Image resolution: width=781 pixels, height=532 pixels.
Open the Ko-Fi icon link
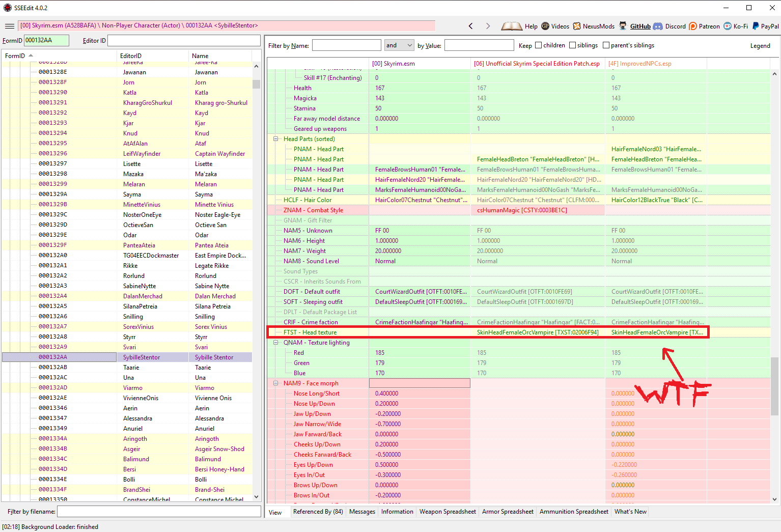tap(728, 26)
